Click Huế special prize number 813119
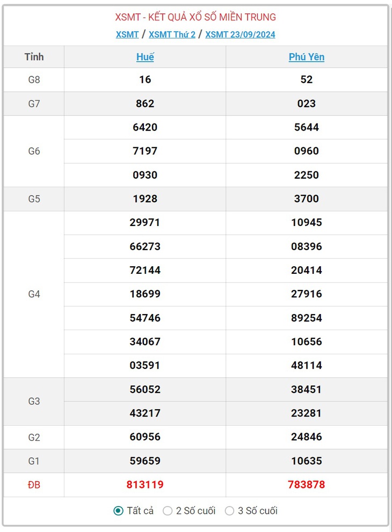 (x=145, y=485)
